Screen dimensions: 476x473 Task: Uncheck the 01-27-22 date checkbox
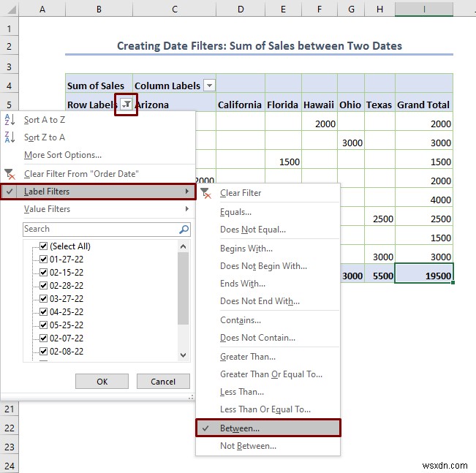43,259
